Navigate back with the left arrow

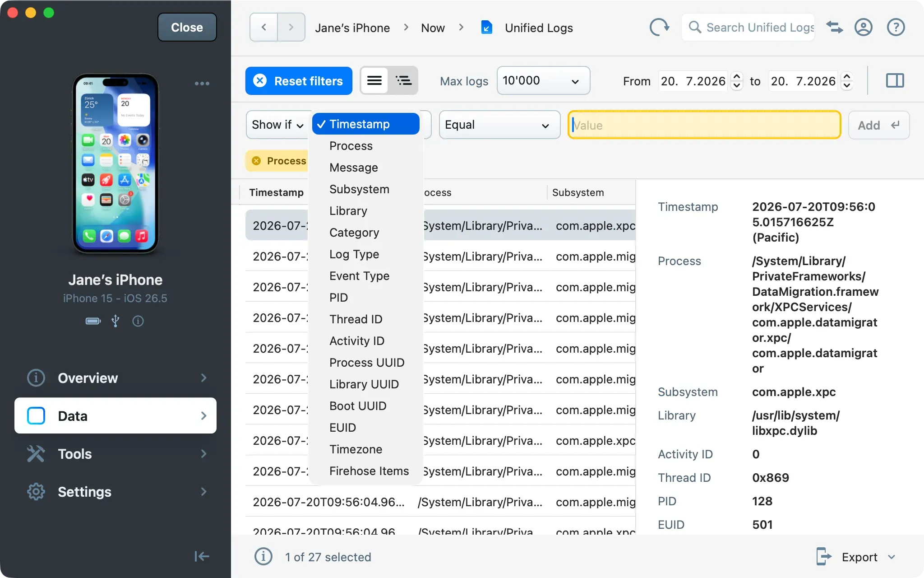click(x=264, y=28)
